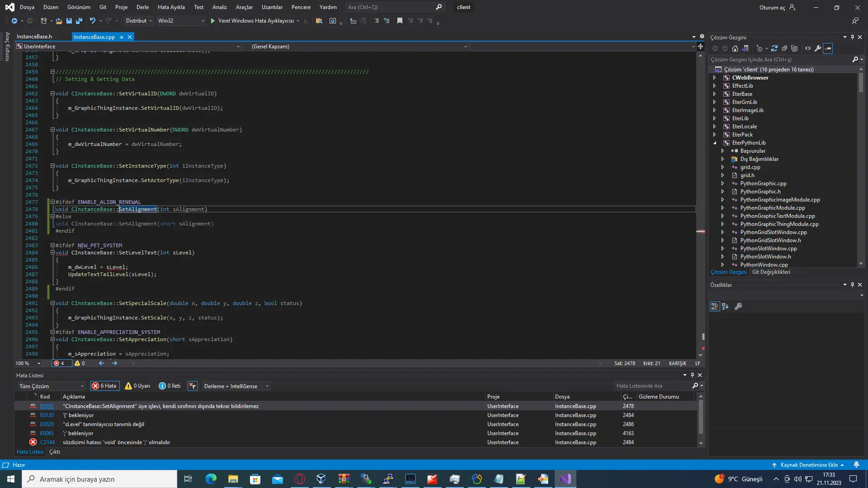This screenshot has height=488, width=868.
Task: Open the Dosya menu
Action: click(27, 7)
